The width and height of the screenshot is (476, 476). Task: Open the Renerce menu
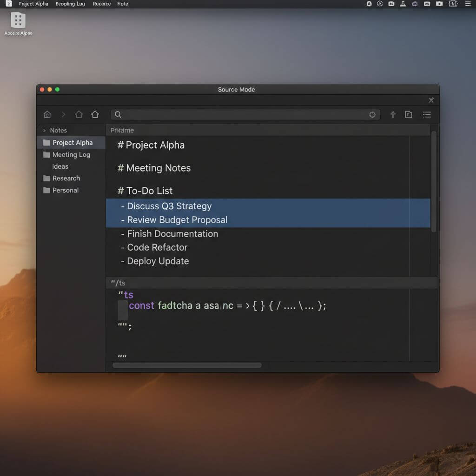pos(102,4)
